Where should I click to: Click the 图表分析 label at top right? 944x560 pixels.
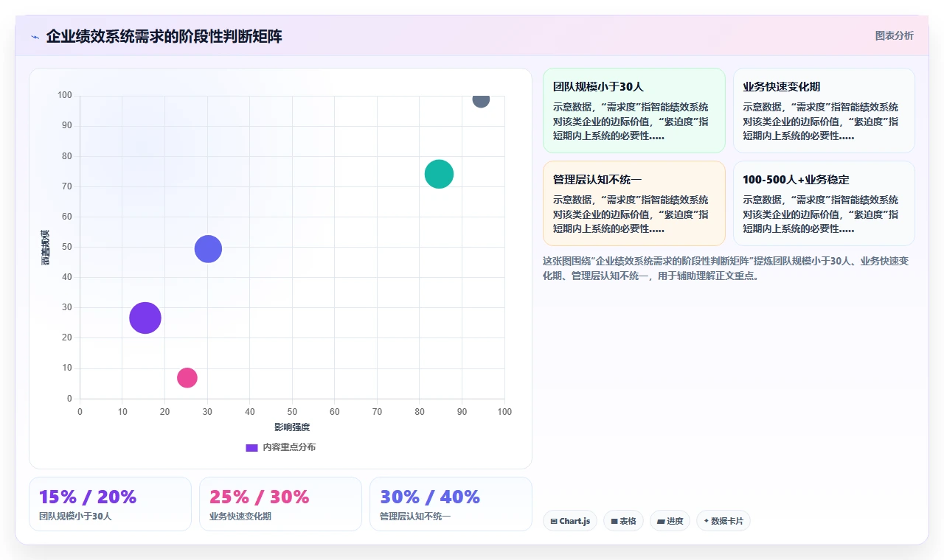894,35
